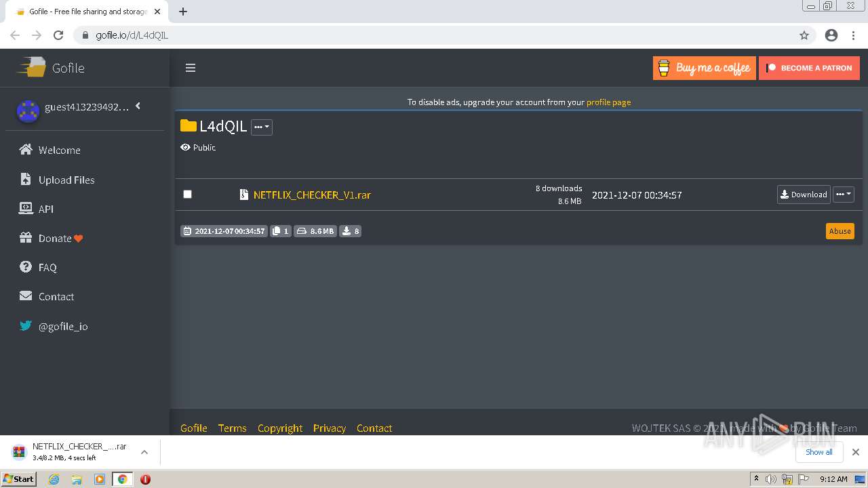Open the Copyright footer link
868x488 pixels.
pos(280,428)
